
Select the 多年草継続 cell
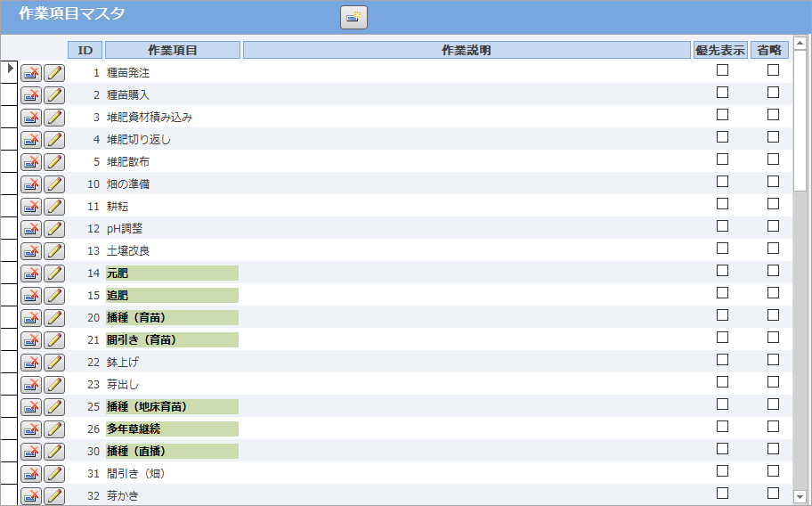click(x=172, y=429)
